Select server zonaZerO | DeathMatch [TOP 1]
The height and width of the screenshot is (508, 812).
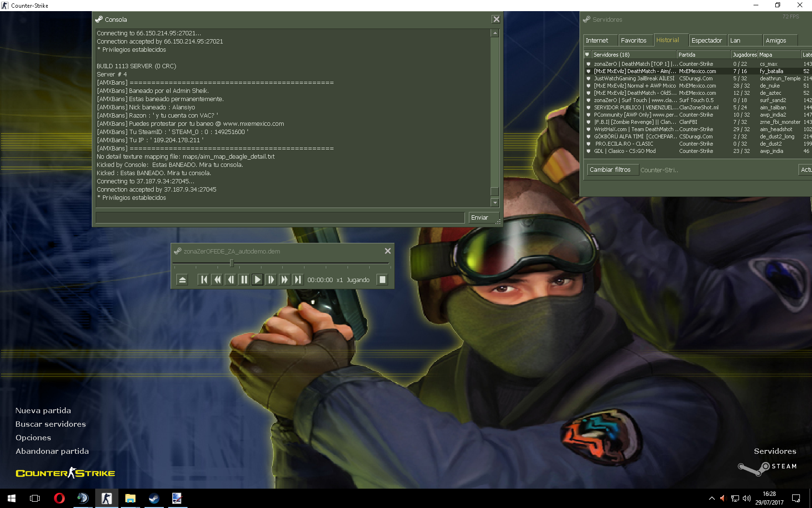[698, 64]
